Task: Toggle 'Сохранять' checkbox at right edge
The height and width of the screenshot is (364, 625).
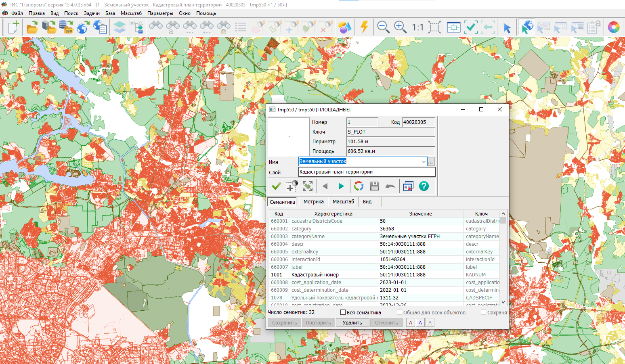Action: click(483, 312)
